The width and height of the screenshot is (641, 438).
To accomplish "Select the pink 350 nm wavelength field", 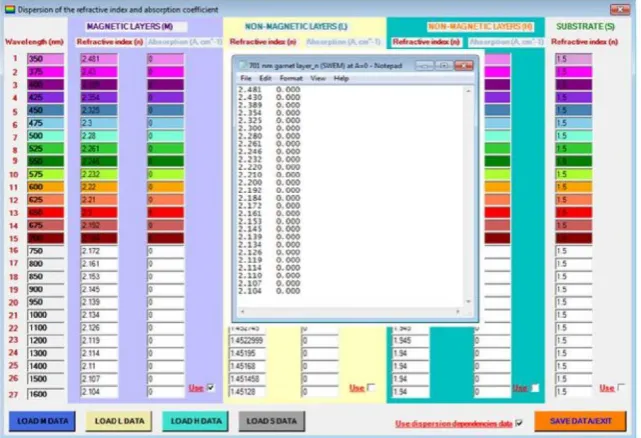I will coord(46,59).
